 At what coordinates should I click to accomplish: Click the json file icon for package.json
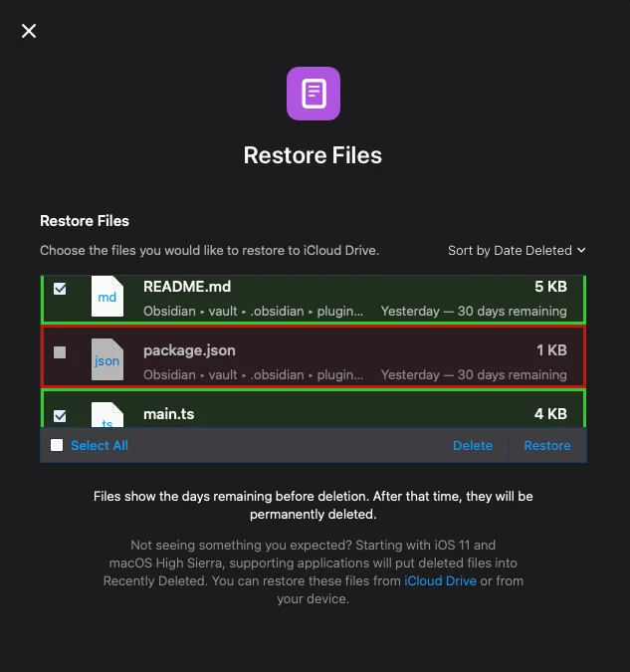tap(107, 360)
